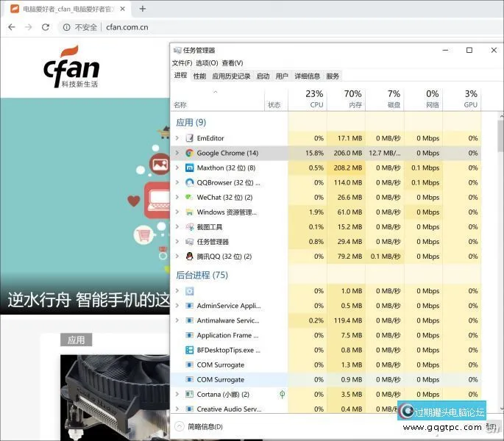Click the Google Chrome process icon
The image size is (504, 441).
point(190,153)
